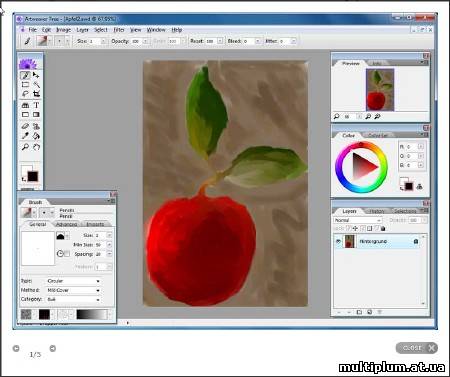Screen dimensions: 450x377
Task: Select the Stamp clone tool
Action: (36, 126)
